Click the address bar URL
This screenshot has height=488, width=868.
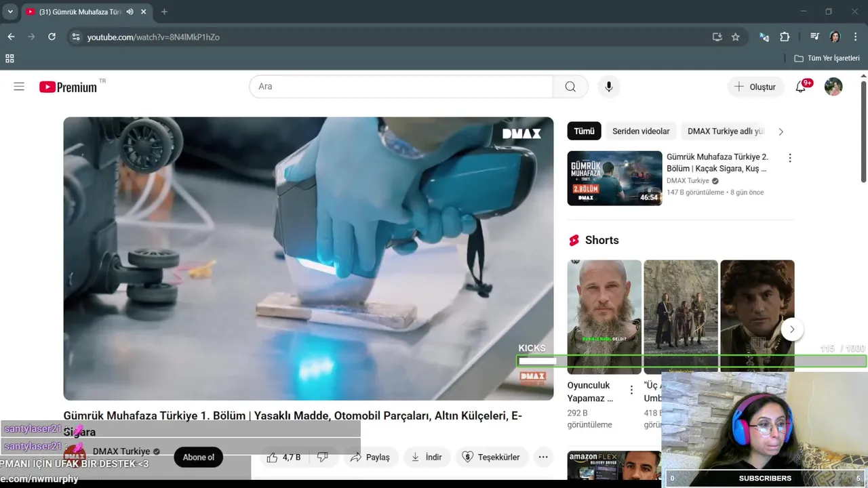point(153,37)
